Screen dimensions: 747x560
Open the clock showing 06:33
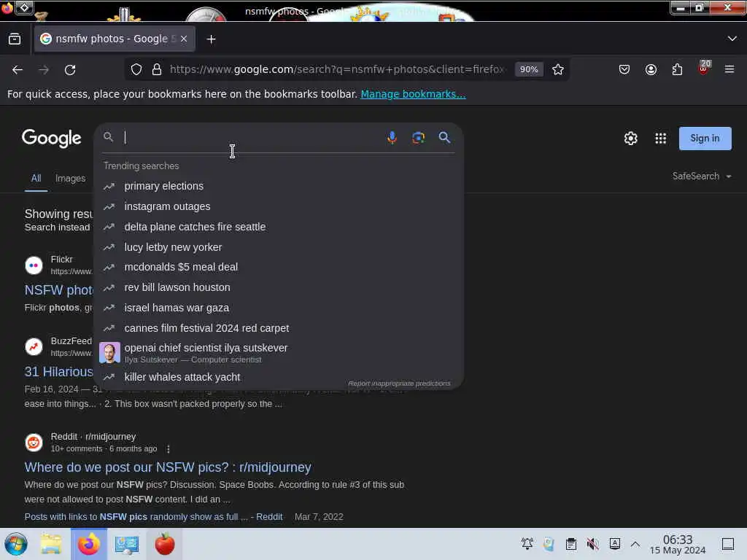pyautogui.click(x=678, y=545)
